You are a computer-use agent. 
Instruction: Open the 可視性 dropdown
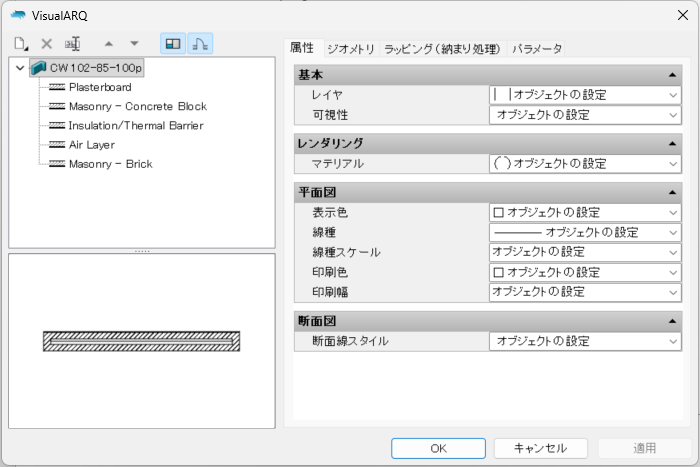pos(585,115)
